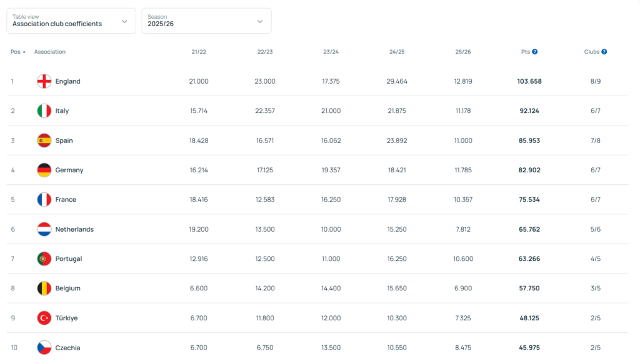Click the England flag icon

(44, 81)
